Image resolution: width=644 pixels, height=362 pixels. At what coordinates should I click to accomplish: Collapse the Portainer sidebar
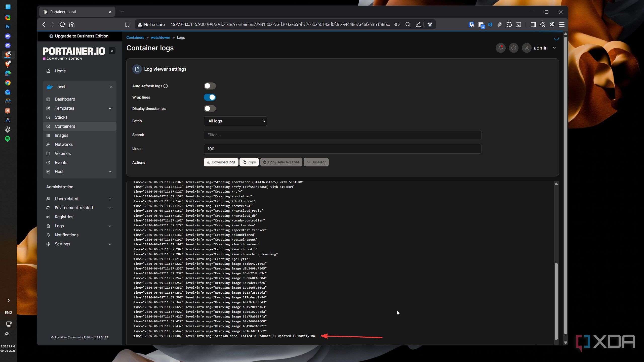(112, 51)
